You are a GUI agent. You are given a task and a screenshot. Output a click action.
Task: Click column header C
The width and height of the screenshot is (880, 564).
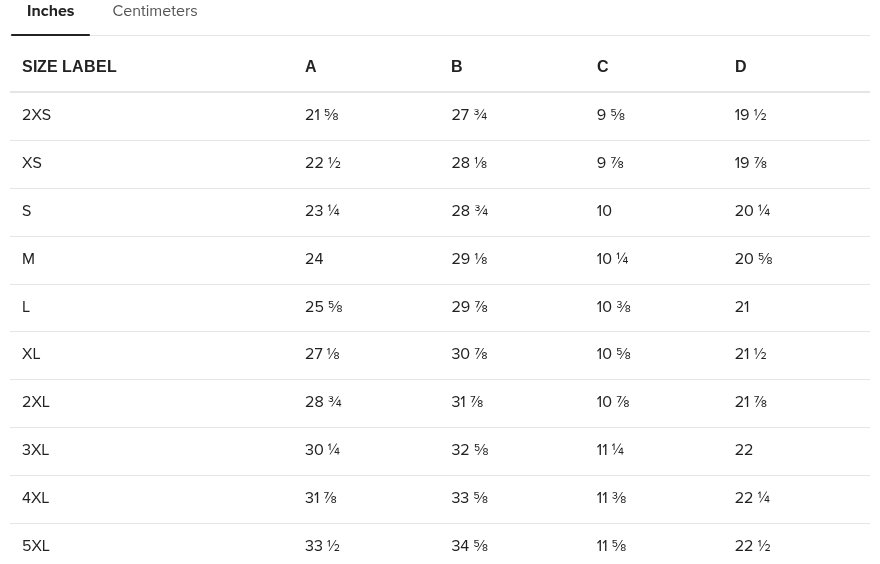602,67
